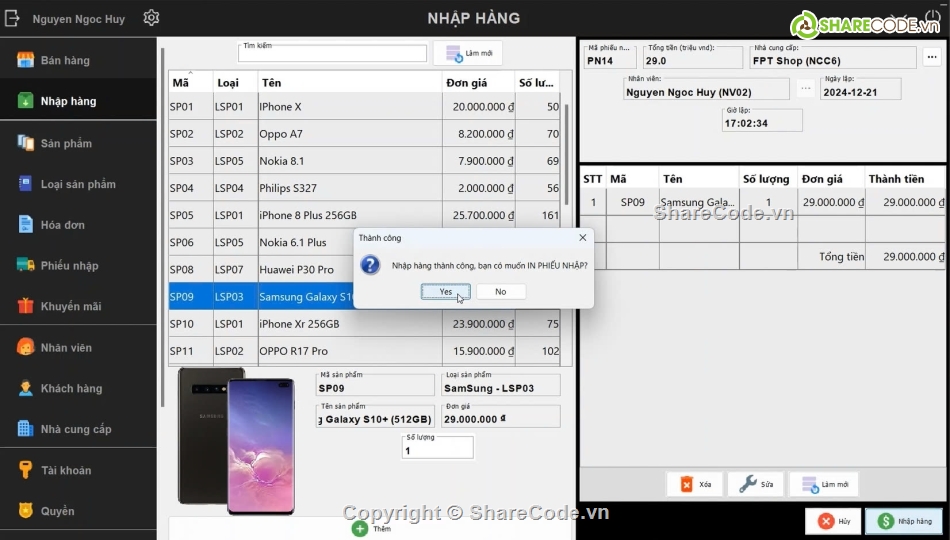Open Phiếu nhập in the sidebar
This screenshot has width=950, height=540.
(78, 265)
